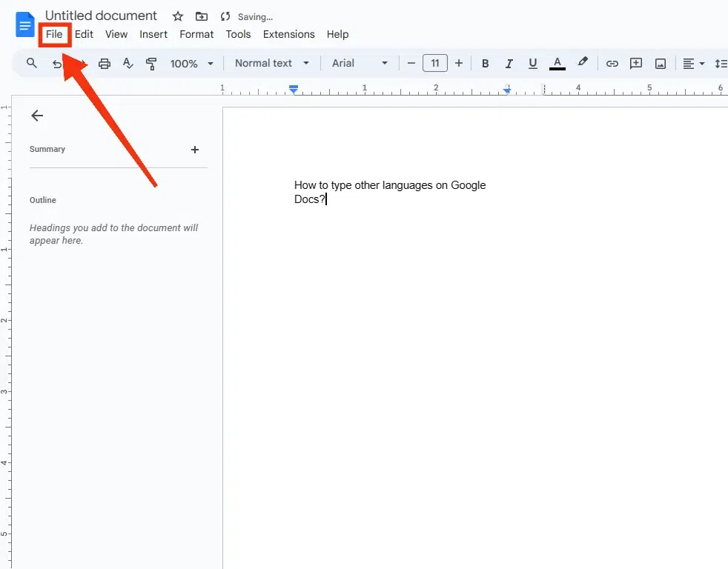This screenshot has width=728, height=569.
Task: Open the highlight color pen tool
Action: tap(582, 62)
